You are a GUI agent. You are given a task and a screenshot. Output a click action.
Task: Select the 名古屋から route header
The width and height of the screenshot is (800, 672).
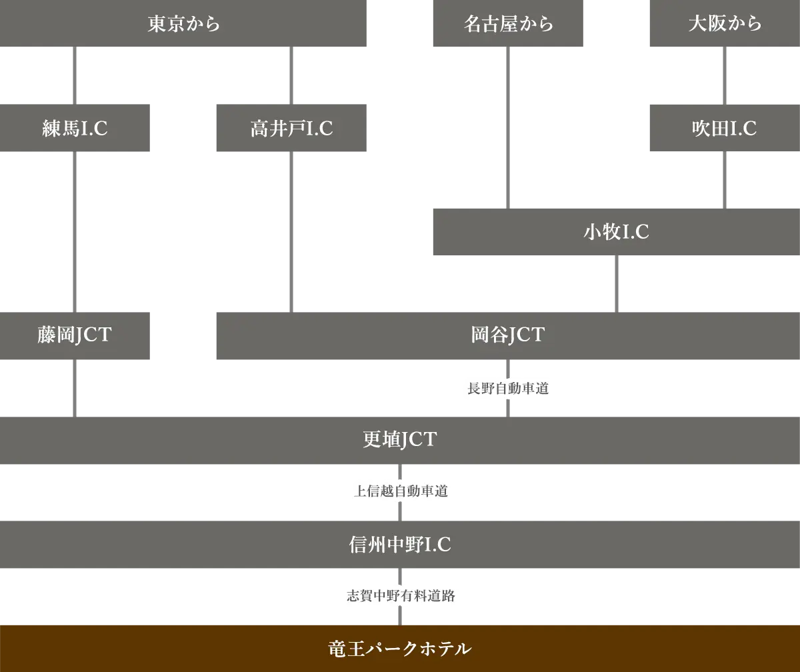point(511,24)
